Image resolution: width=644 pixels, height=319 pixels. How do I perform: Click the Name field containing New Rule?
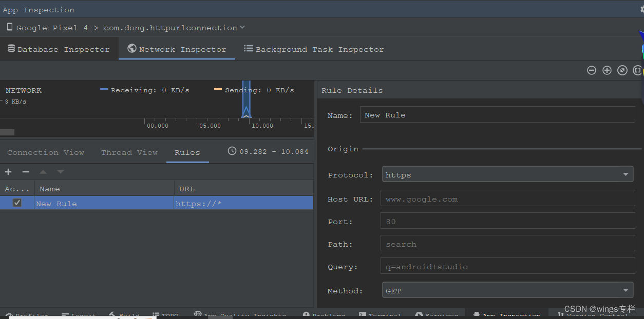[498, 115]
